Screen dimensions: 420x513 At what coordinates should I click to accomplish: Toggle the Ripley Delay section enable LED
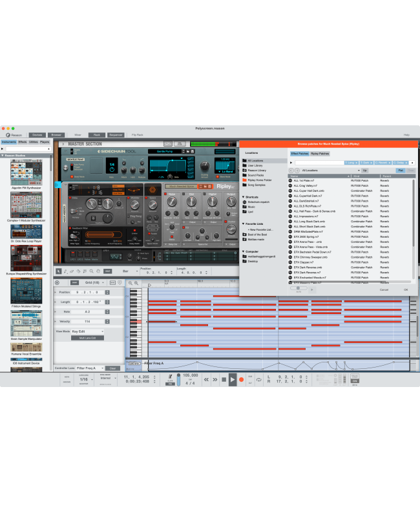[70, 198]
